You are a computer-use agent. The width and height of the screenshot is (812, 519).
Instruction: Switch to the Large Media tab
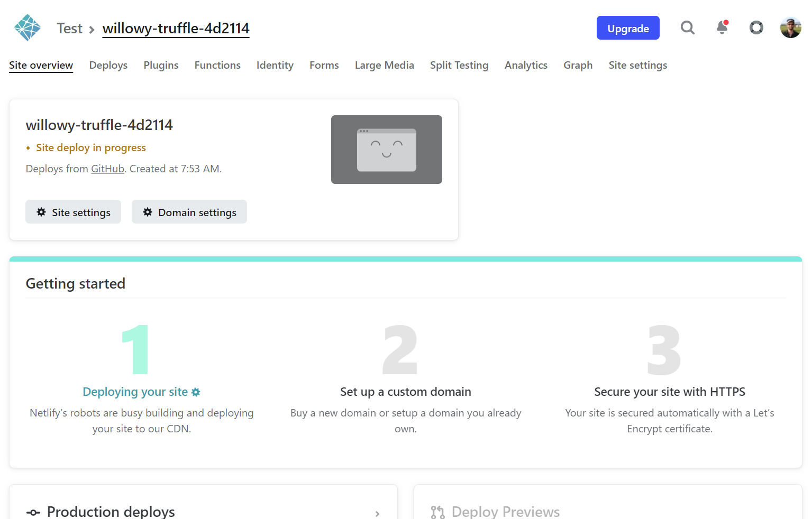[x=385, y=65]
